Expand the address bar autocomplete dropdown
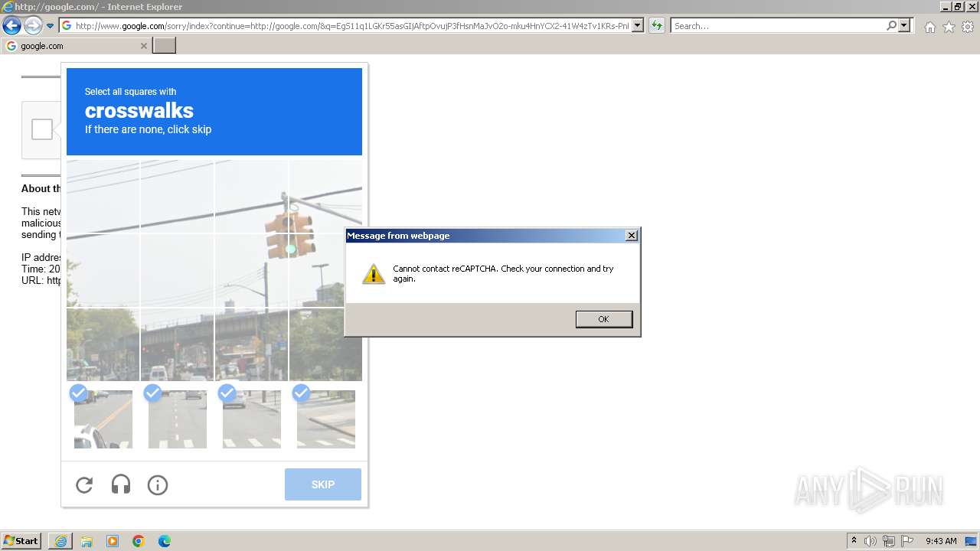The width and height of the screenshot is (980, 551). (639, 26)
